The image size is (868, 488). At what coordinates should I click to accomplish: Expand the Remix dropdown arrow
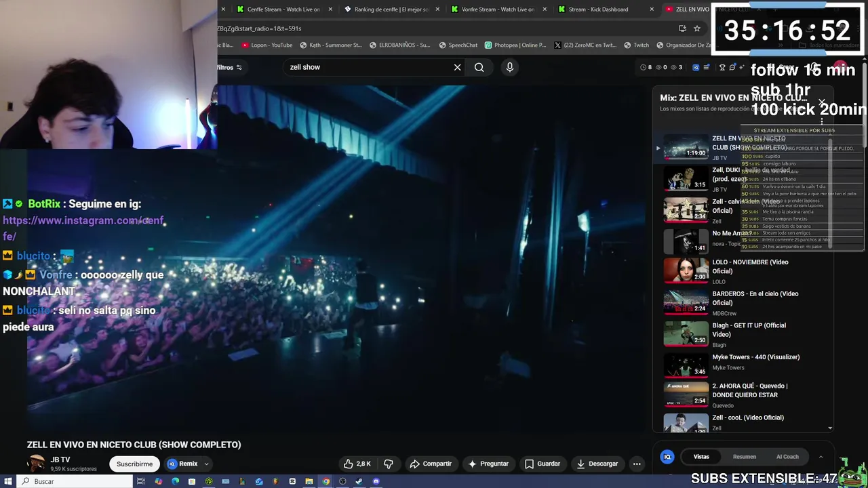[206, 464]
